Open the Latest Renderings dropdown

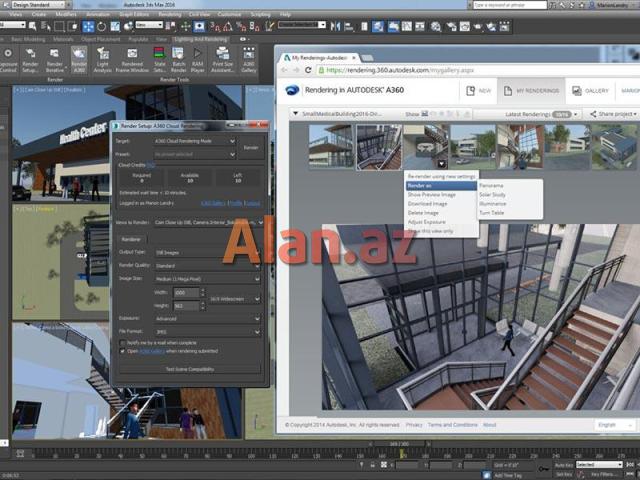(x=541, y=114)
